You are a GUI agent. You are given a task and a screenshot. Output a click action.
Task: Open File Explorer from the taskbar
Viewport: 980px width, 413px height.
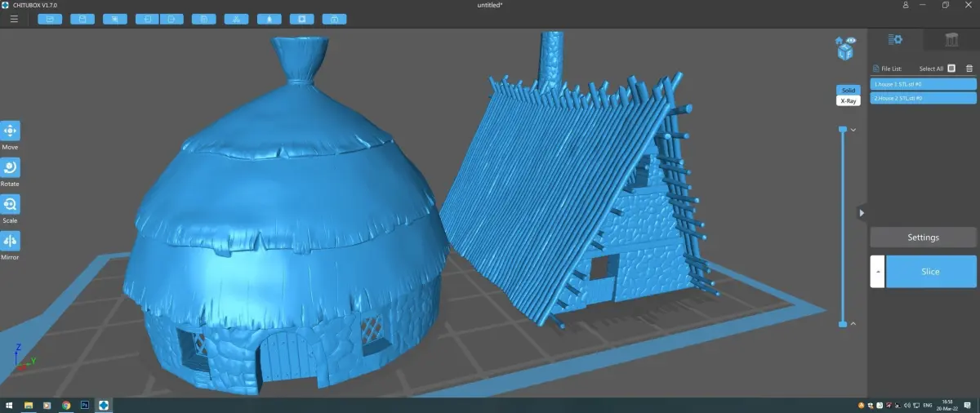29,405
